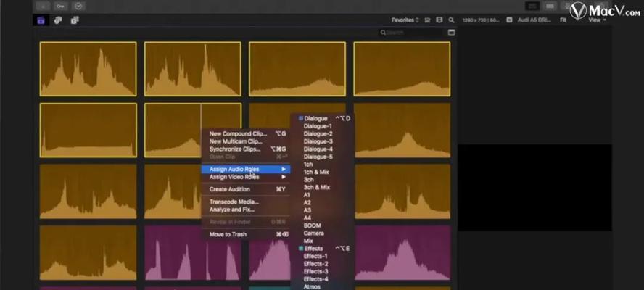Expand the Assign Video Roles submenu
The height and width of the screenshot is (290, 644).
pos(246,177)
